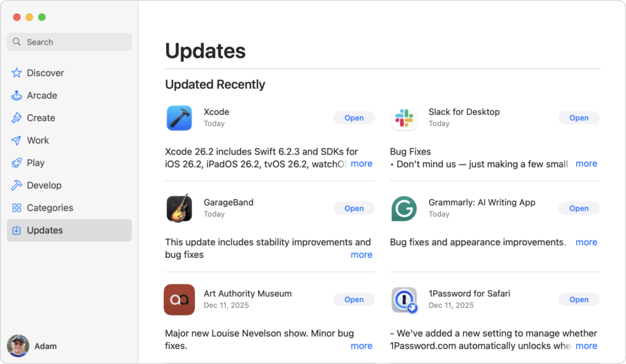626x364 pixels.
Task: Click the Art Authority Museum title
Action: tap(248, 293)
